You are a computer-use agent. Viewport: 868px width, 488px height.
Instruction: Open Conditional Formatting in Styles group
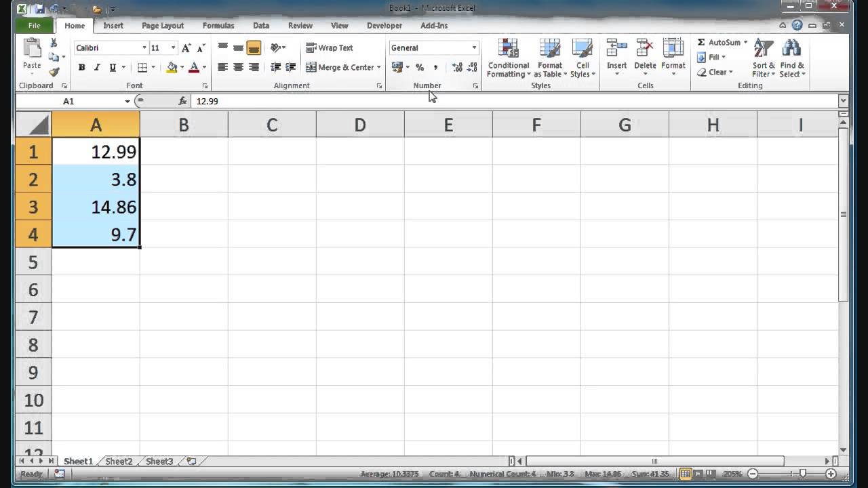click(x=508, y=58)
